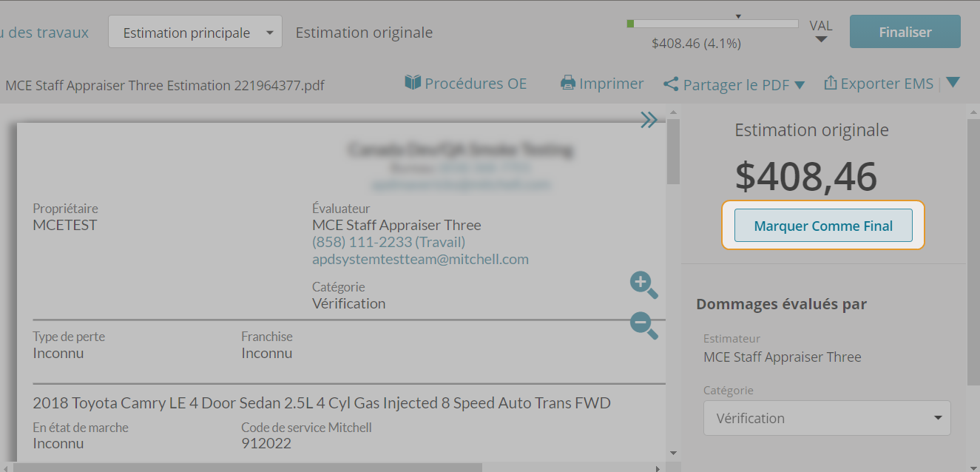Click the Marquer Comme Final button
This screenshot has width=980, height=472.
tap(823, 226)
